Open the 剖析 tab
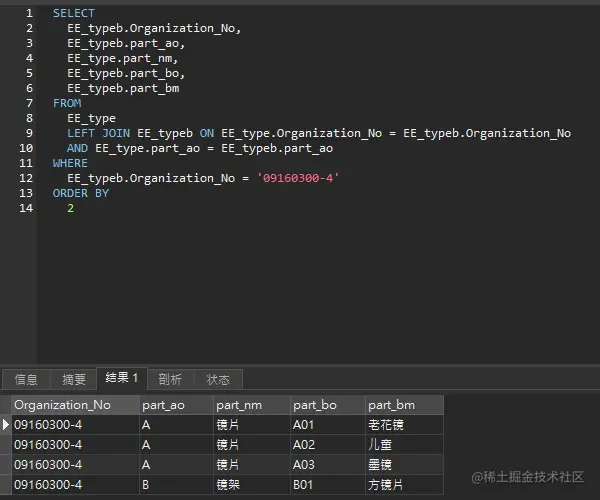Viewport: 600px width, 500px height. [x=171, y=379]
